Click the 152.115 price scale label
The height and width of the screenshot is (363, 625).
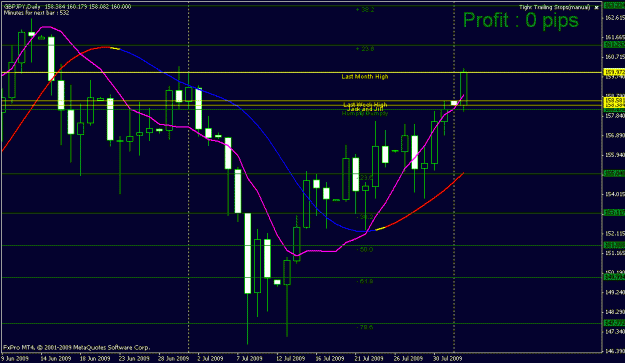(x=615, y=233)
